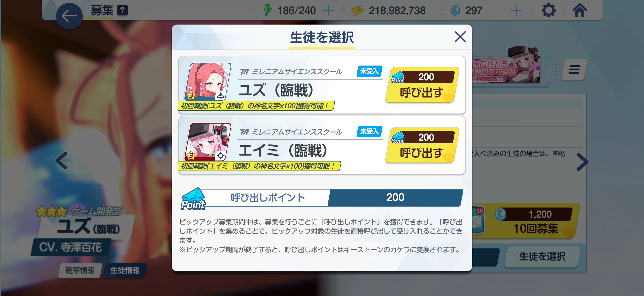The width and height of the screenshot is (644, 296).
Task: Select エイミ（臨戦） portrait thumbnail
Action: click(208, 142)
